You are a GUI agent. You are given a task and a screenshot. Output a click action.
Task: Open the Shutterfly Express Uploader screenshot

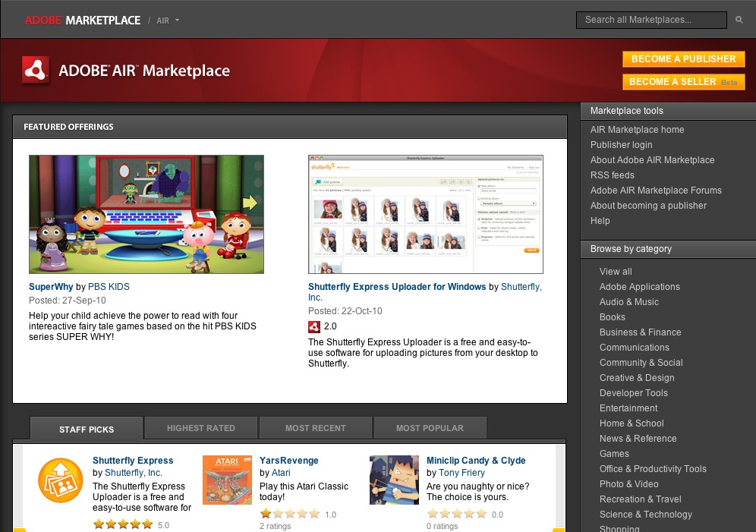(x=425, y=215)
